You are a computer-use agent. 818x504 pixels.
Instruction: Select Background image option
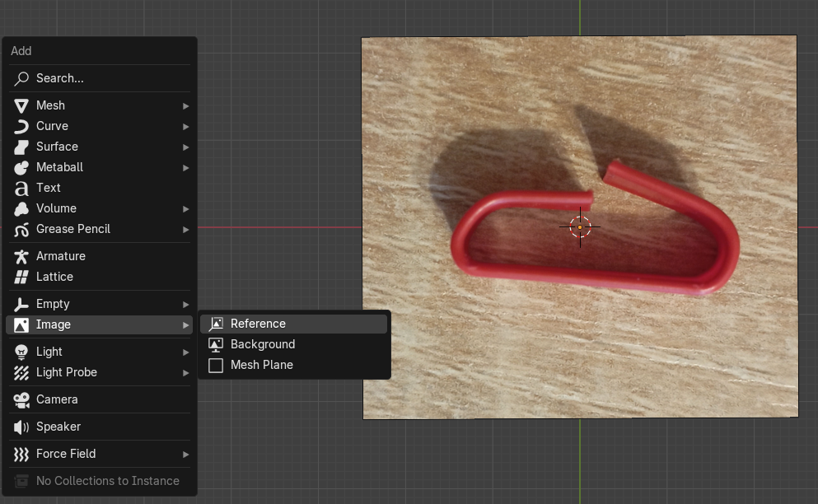pos(262,344)
